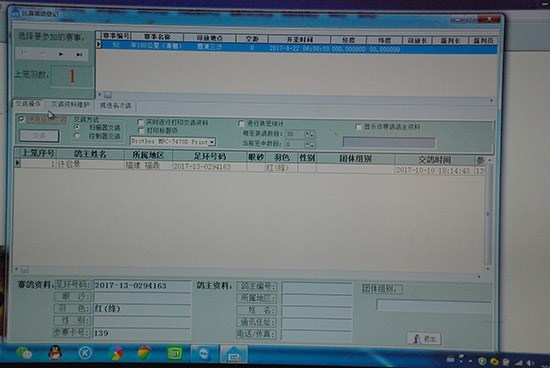This screenshot has width=550, height=368.
Task: Switch to the 挑选名交鸽 tab
Action: 115,105
